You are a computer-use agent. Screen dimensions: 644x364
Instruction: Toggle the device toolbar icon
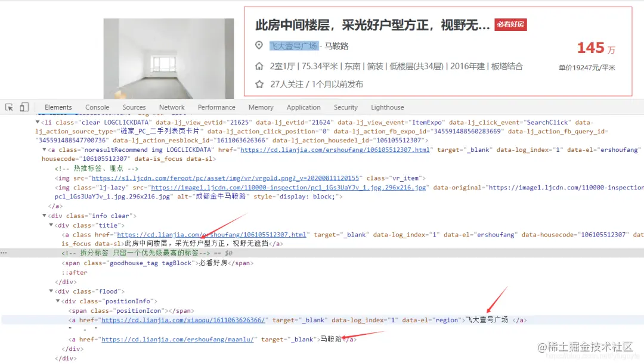click(24, 107)
